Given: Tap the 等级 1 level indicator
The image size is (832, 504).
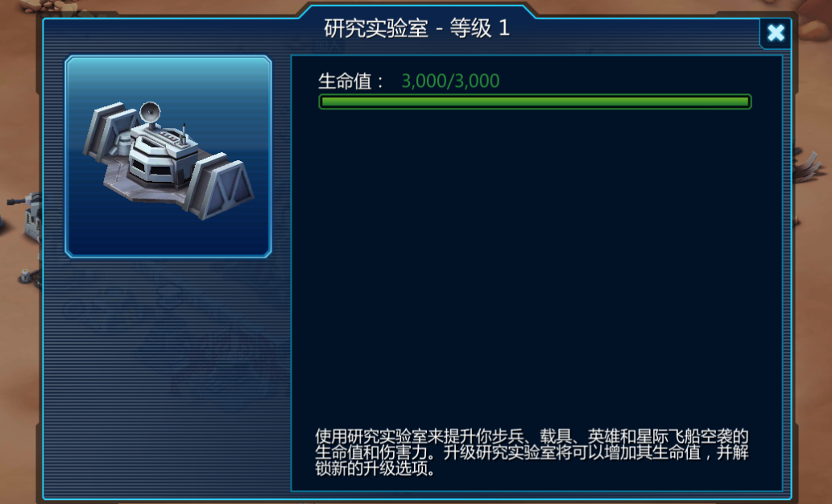Looking at the screenshot, I should (480, 28).
